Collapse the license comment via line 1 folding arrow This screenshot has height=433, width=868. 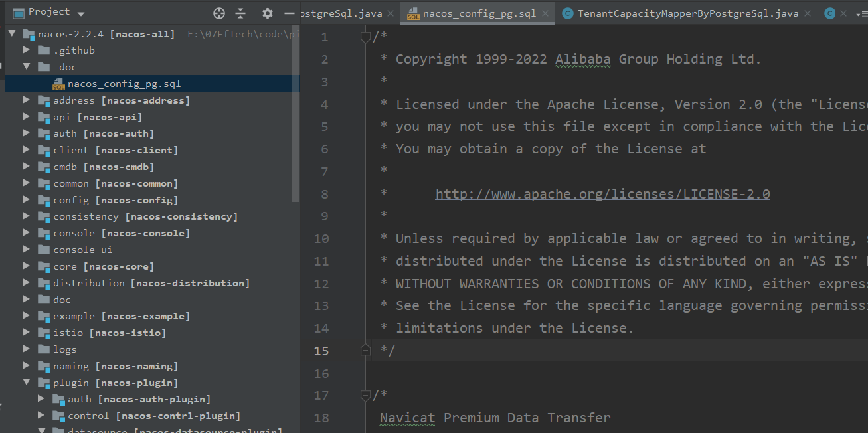(366, 37)
